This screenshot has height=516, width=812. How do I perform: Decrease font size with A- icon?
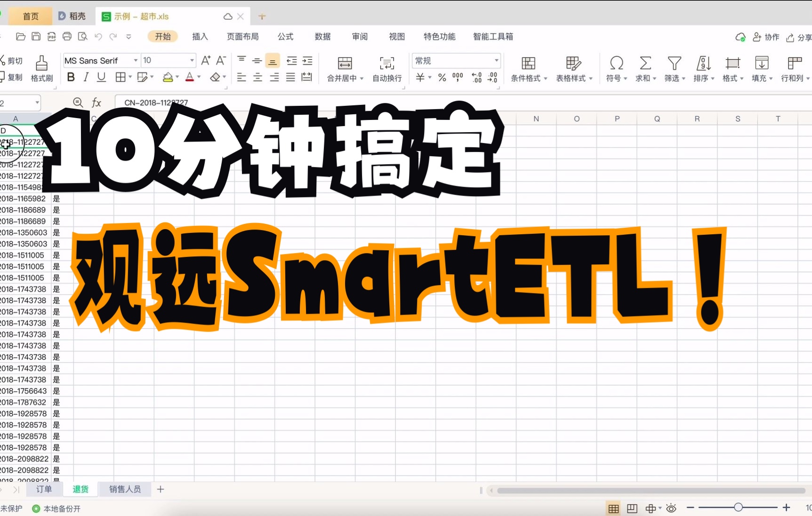(x=221, y=60)
